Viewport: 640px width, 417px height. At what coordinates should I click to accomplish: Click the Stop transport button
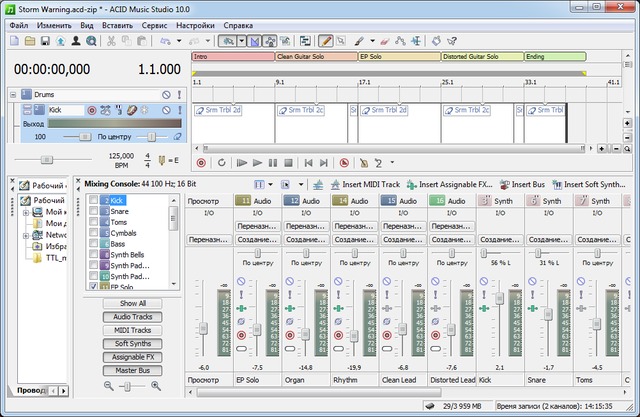(288, 162)
